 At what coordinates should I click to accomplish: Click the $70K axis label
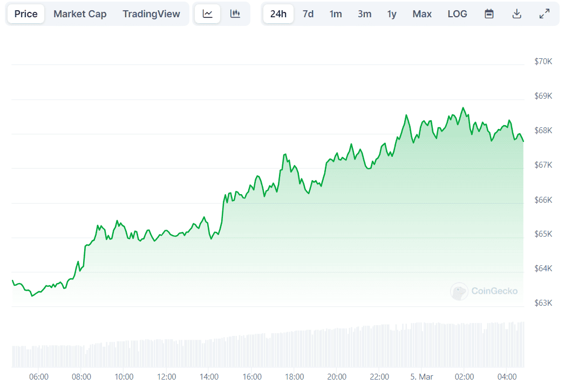542,61
